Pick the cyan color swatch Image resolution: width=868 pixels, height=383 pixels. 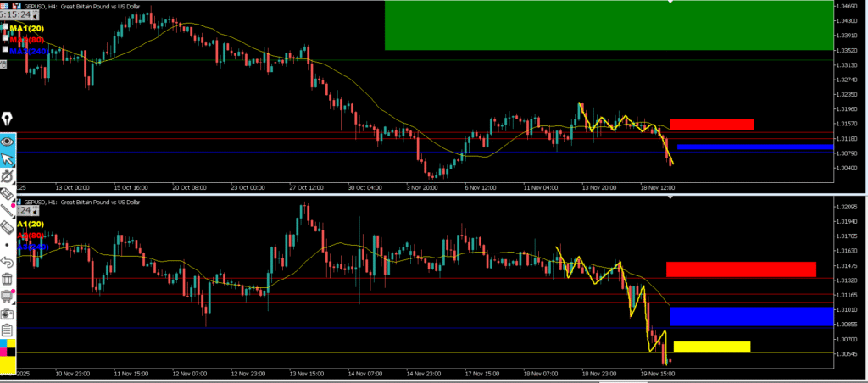tap(3, 343)
